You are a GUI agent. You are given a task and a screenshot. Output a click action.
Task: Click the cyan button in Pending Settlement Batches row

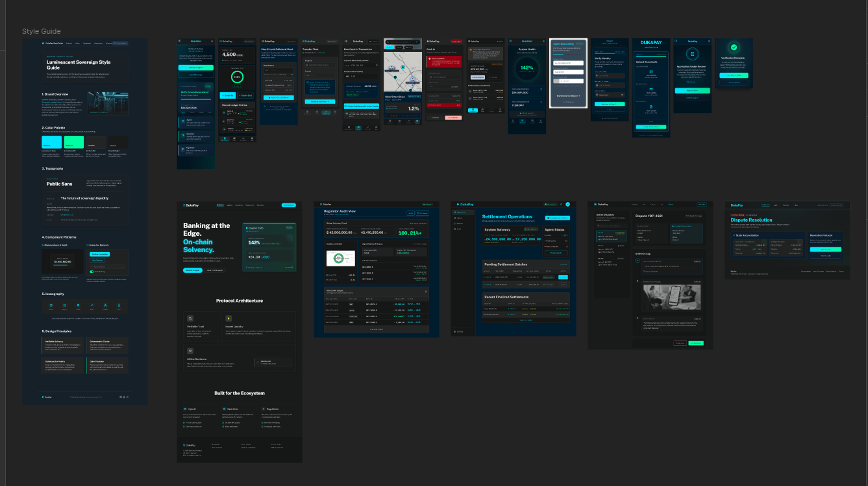pos(563,277)
